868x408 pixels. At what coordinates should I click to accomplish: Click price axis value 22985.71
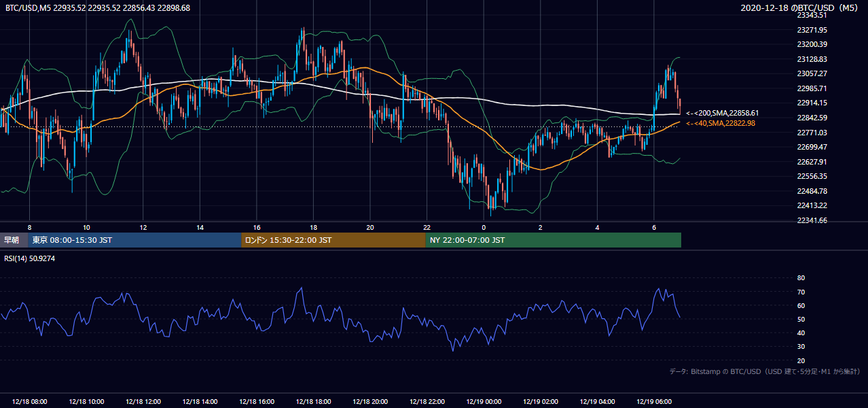point(812,88)
